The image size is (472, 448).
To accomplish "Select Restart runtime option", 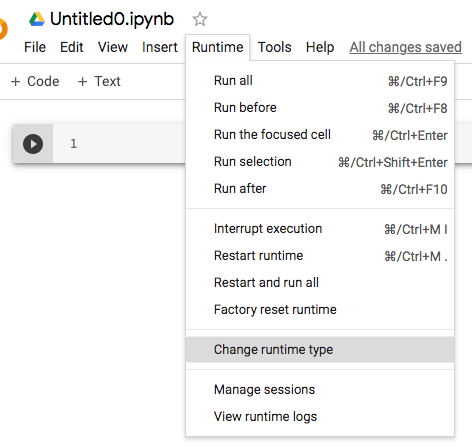I will (320, 256).
